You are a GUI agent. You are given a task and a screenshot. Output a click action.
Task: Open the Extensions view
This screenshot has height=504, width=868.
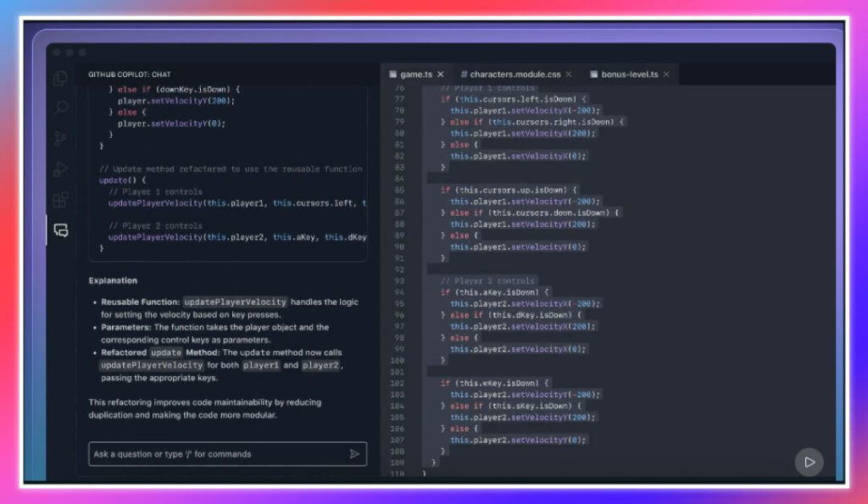click(x=60, y=200)
